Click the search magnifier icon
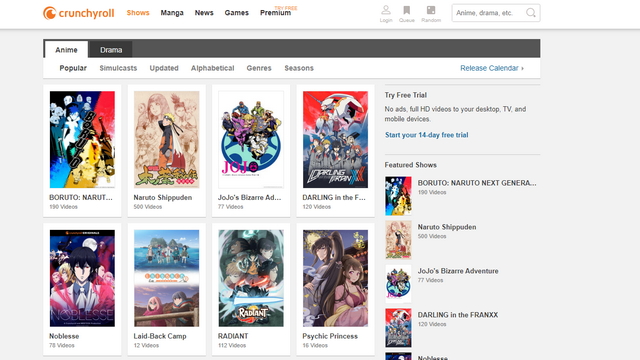The width and height of the screenshot is (640, 360). pos(531,13)
